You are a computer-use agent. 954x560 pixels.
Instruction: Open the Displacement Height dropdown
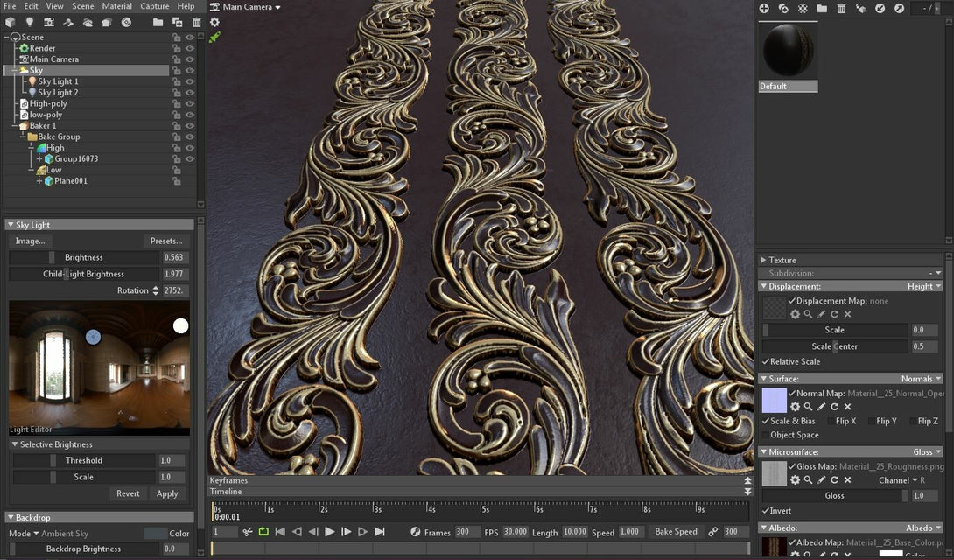[924, 286]
